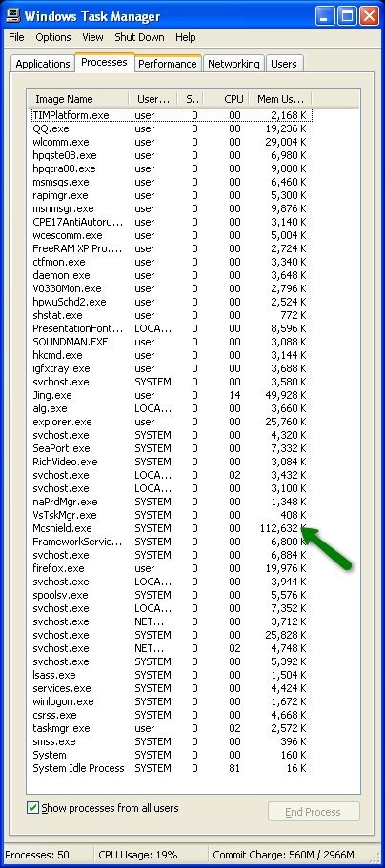The height and width of the screenshot is (868, 385).
Task: Select Jing.exe in the process list
Action: [x=170, y=395]
